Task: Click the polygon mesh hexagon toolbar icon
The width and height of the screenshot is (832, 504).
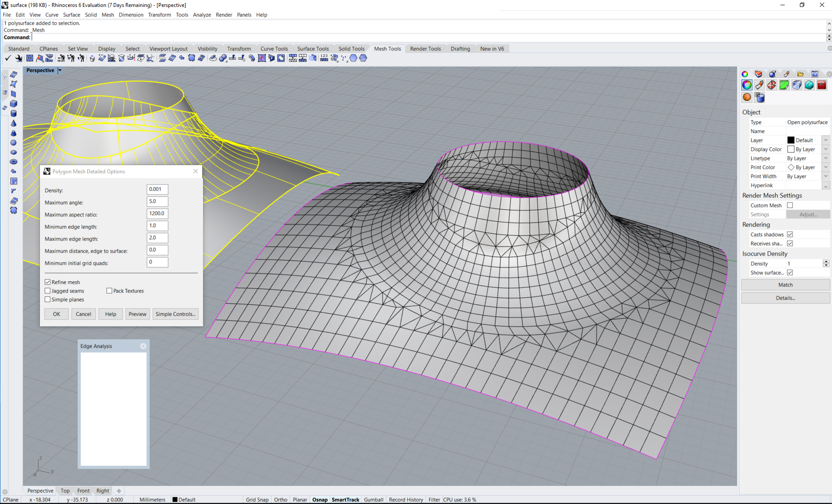Action: pos(354,58)
